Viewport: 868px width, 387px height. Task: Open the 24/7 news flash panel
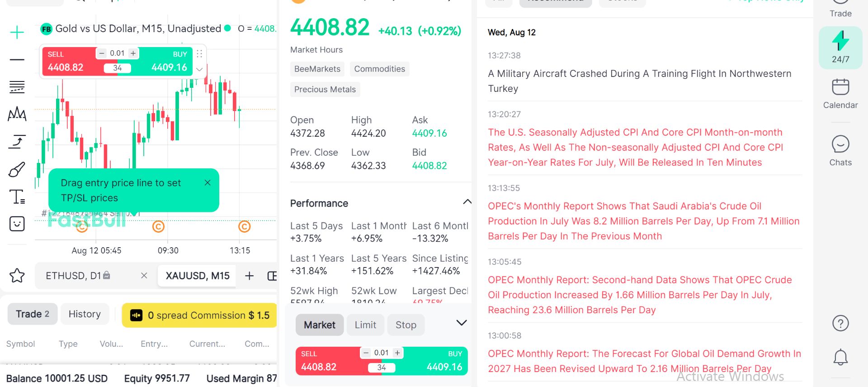(x=840, y=48)
